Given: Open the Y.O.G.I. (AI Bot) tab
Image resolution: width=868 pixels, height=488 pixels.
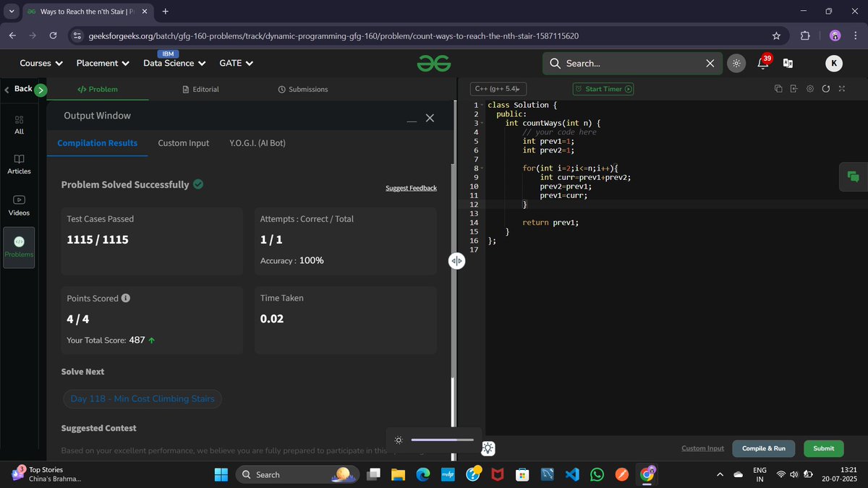Looking at the screenshot, I should coord(258,143).
